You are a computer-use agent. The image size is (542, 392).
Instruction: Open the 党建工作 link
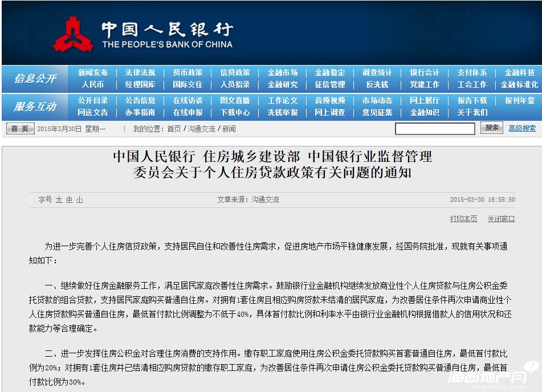tap(425, 85)
